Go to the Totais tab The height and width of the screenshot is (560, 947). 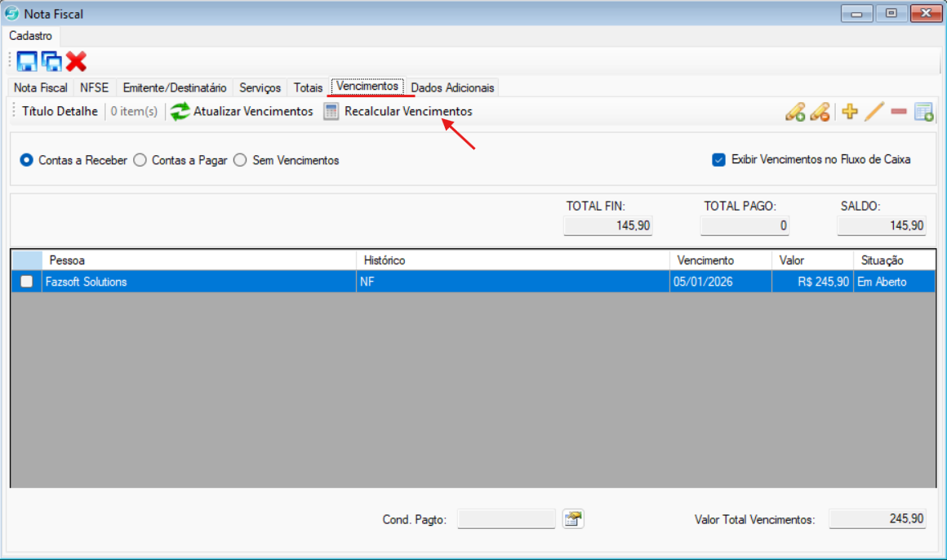[x=308, y=87]
